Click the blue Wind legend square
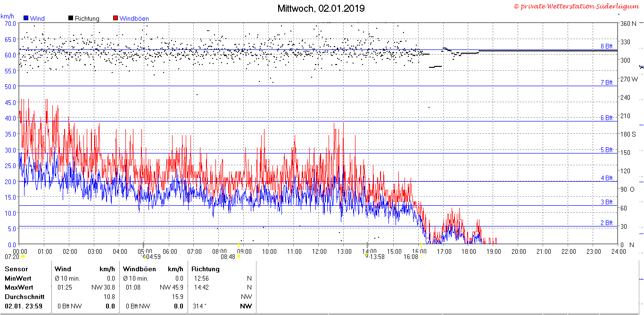This screenshot has height=315, width=644. click(26, 18)
